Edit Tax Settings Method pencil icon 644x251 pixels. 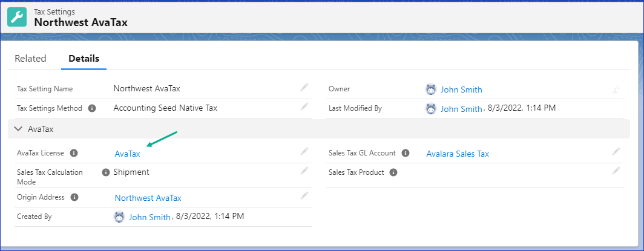coord(304,106)
